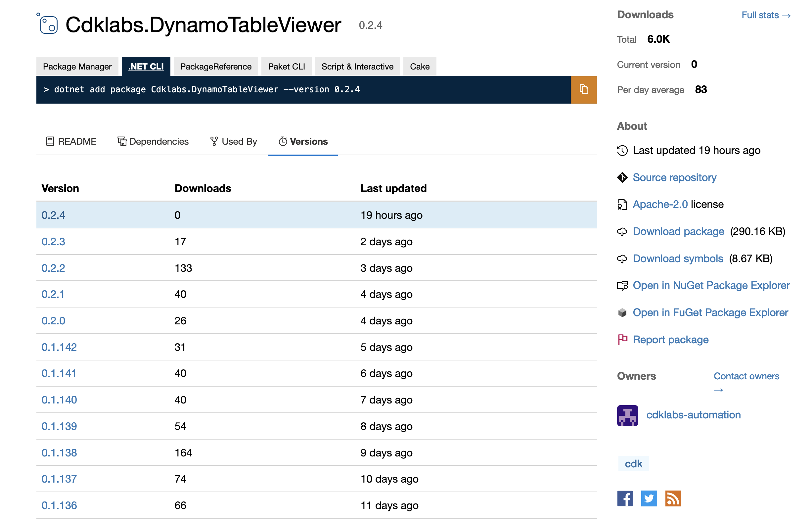Open version 0.1.139 link
The image size is (812, 519).
[59, 426]
